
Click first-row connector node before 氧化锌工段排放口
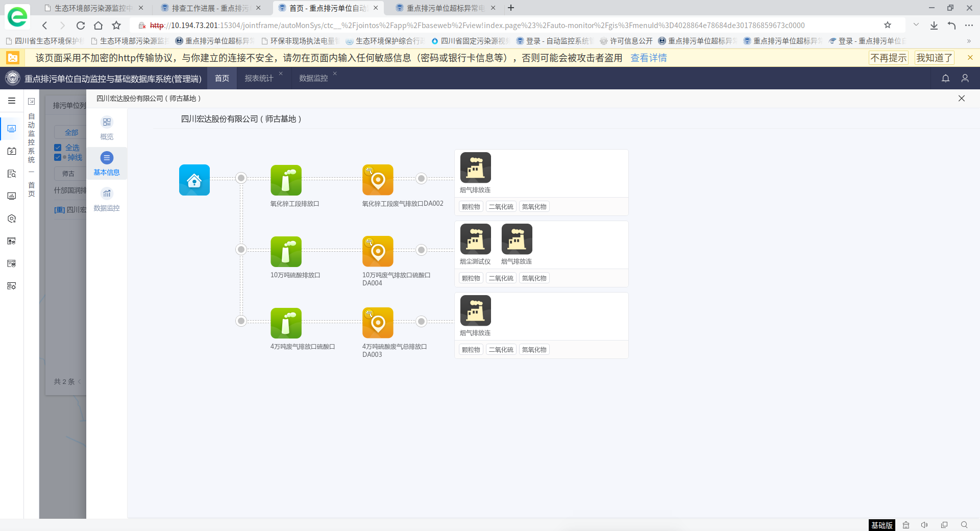click(241, 178)
